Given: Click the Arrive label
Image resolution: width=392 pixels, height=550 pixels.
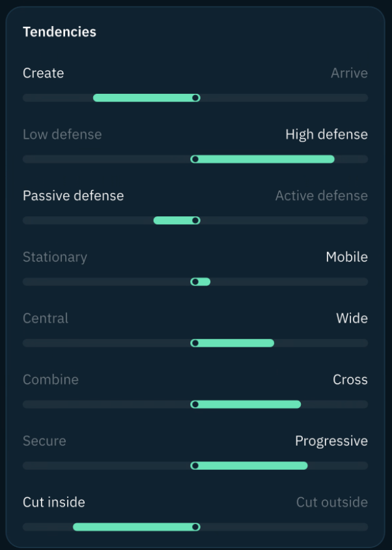Looking at the screenshot, I should 349,73.
